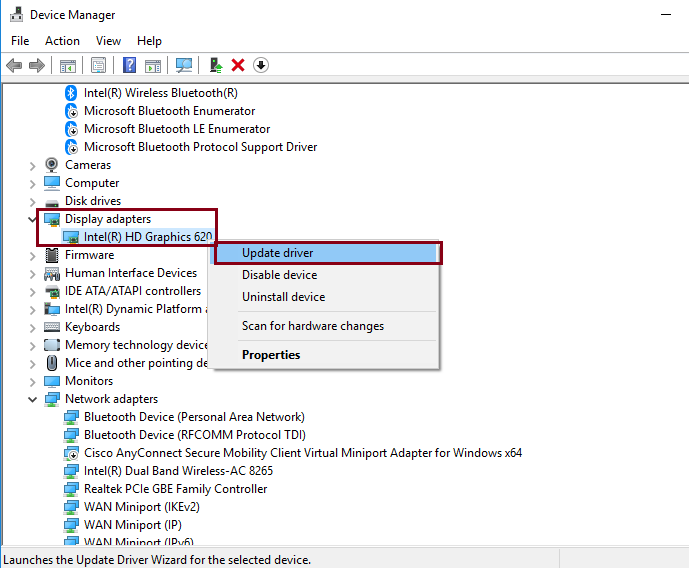Image resolution: width=689 pixels, height=568 pixels.
Task: Click Properties in the context menu
Action: 270,355
